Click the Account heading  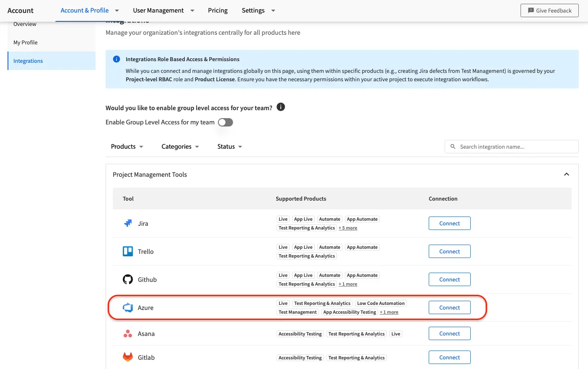click(x=21, y=10)
